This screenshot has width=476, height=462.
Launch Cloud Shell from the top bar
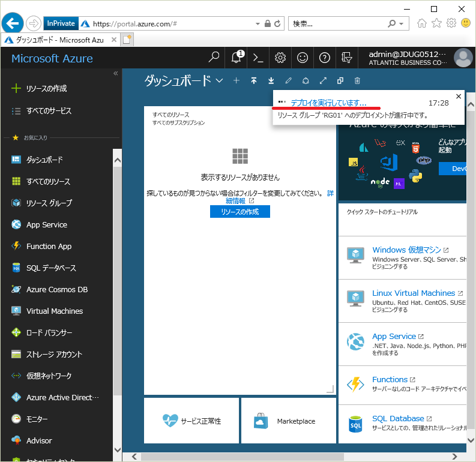[x=258, y=58]
